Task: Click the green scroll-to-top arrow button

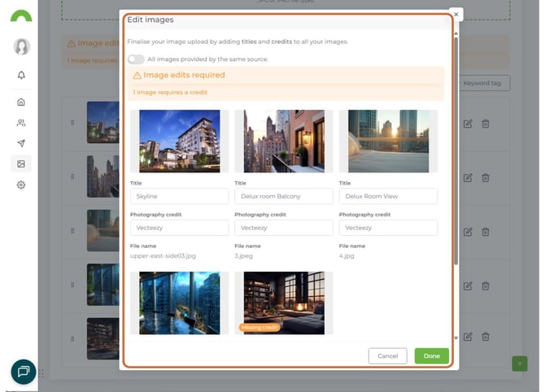Action: click(x=519, y=364)
